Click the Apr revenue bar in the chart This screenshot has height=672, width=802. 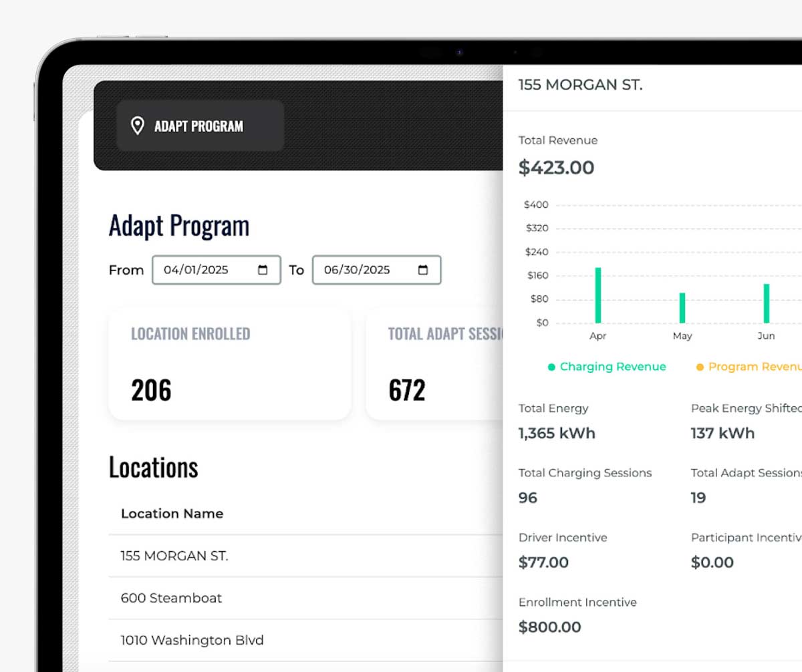pyautogui.click(x=598, y=294)
